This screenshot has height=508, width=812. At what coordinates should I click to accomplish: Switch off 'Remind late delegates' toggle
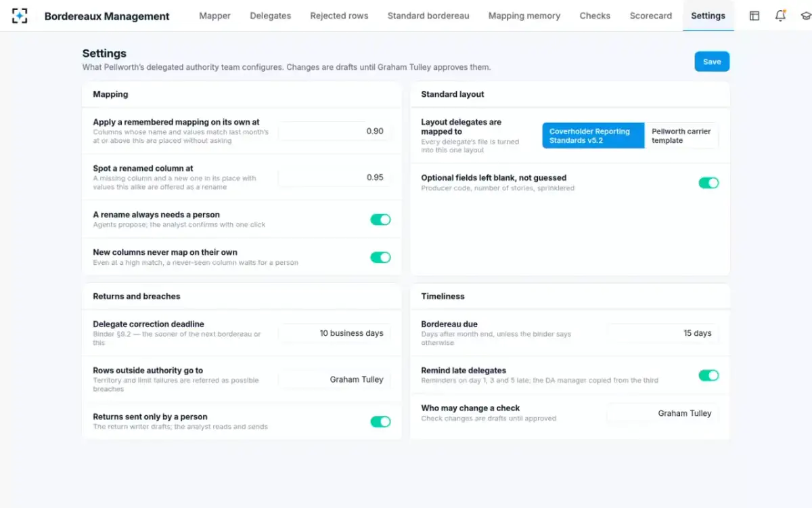[x=708, y=375]
